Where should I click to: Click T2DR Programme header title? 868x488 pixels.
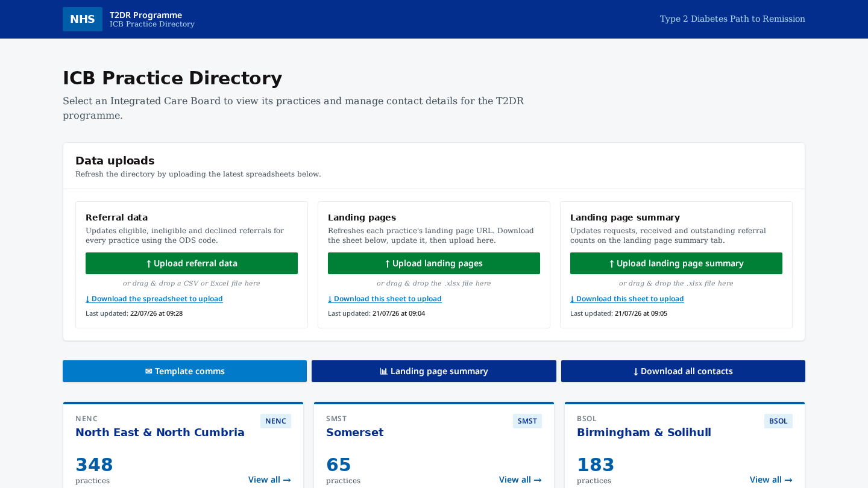coord(146,15)
